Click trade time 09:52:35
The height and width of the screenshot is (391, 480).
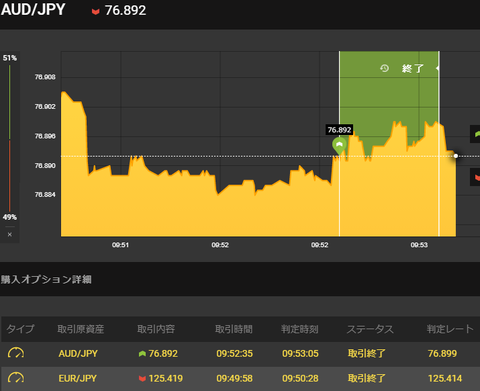pyautogui.click(x=234, y=353)
